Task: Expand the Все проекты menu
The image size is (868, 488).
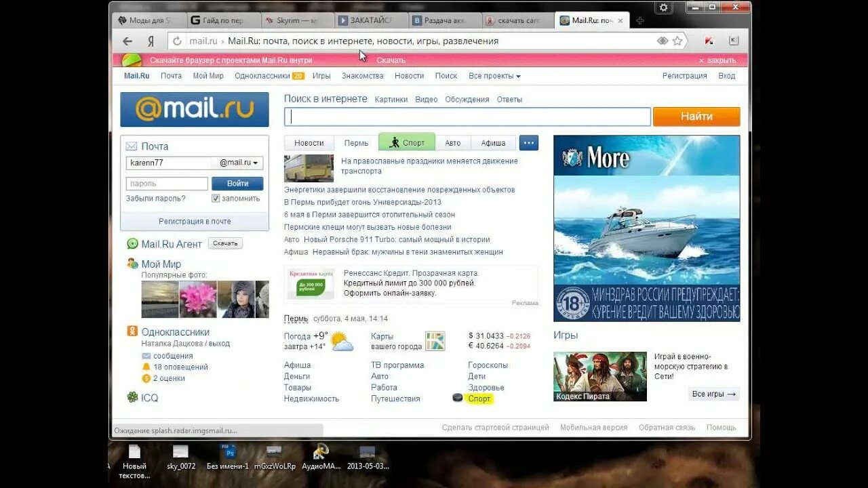Action: [494, 76]
